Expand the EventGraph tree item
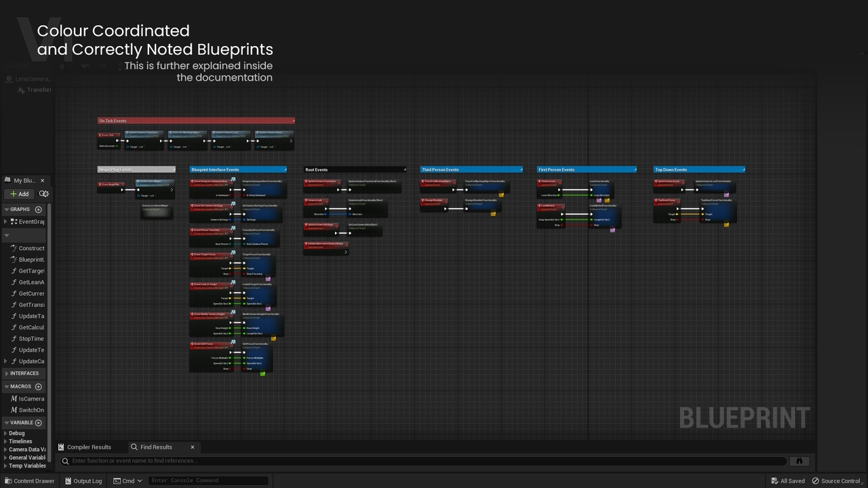The image size is (868, 488). pyautogui.click(x=6, y=222)
